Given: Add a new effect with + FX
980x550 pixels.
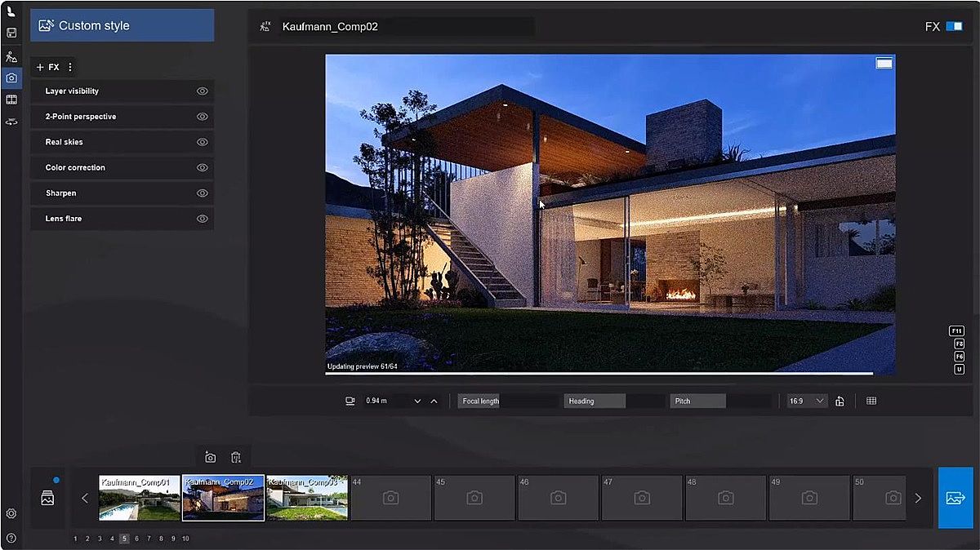Looking at the screenshot, I should tap(47, 67).
